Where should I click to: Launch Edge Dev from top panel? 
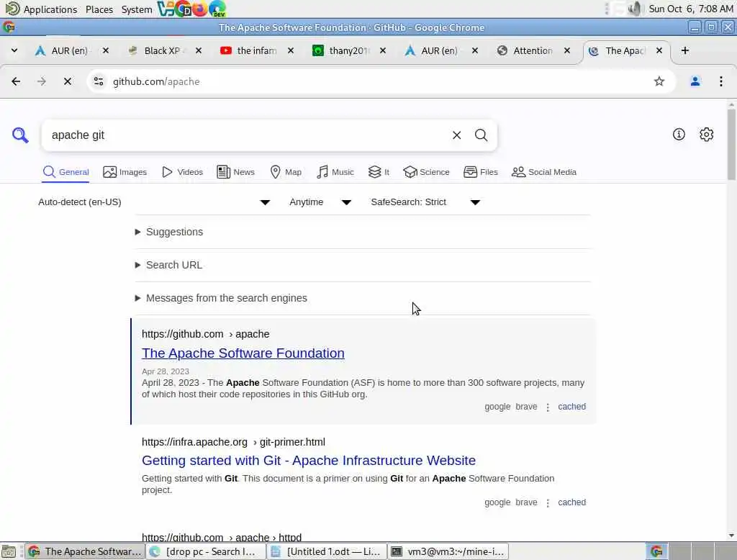tap(217, 9)
